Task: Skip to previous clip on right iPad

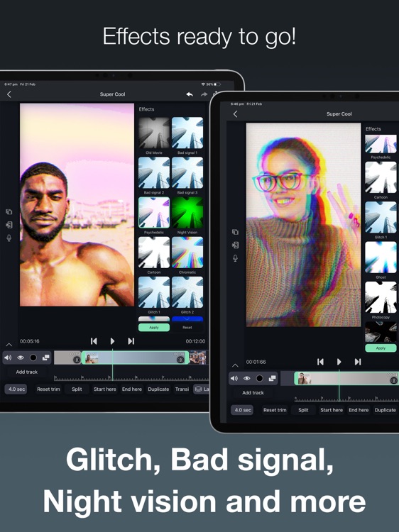Action: [x=320, y=362]
